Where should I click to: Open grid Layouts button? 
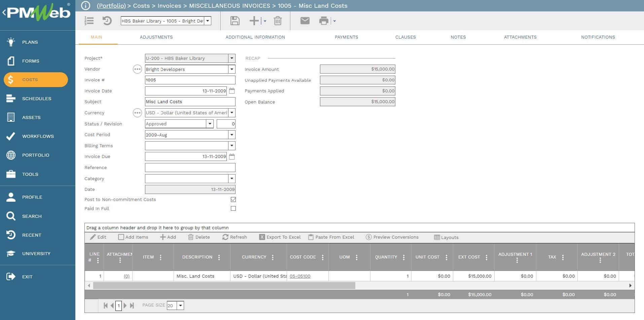[446, 237]
